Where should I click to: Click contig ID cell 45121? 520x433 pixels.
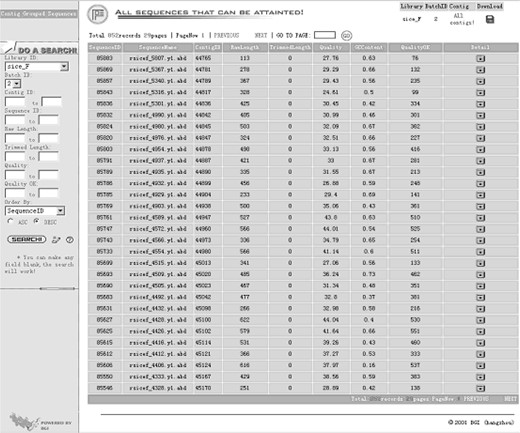pyautogui.click(x=203, y=354)
